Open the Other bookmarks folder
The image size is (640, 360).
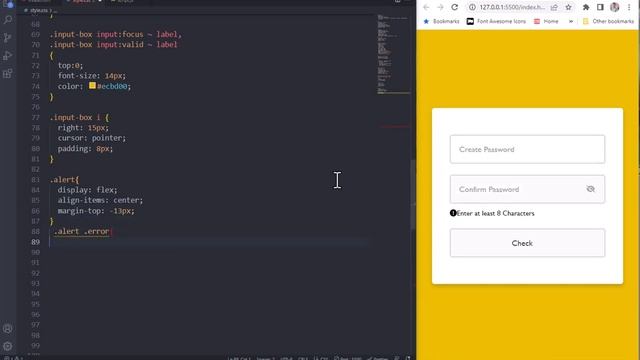[x=608, y=21]
